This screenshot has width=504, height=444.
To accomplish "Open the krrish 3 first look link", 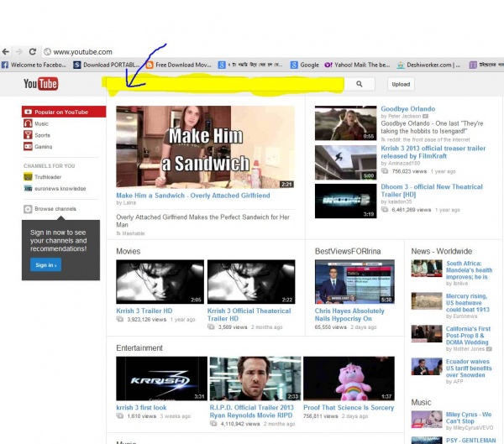I will (x=141, y=407).
